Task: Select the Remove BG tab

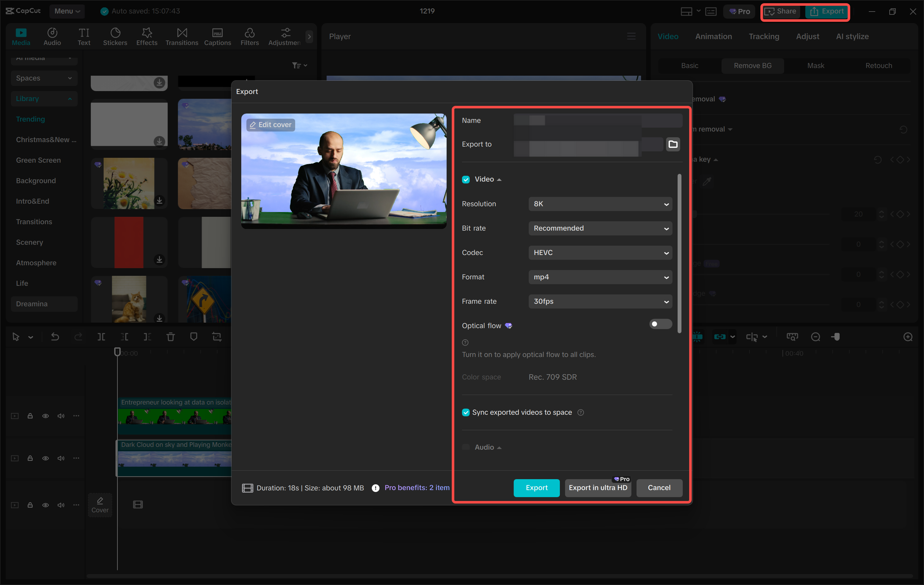Action: tap(752, 65)
